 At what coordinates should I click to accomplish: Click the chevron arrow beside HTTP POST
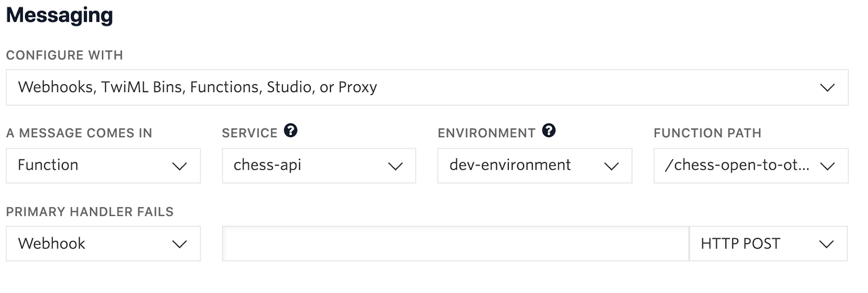point(826,244)
